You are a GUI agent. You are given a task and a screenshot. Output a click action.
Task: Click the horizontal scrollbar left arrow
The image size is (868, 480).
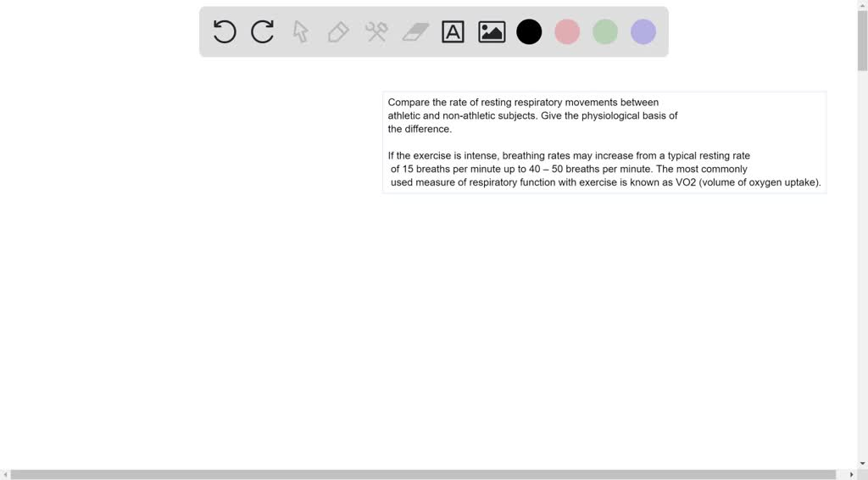pyautogui.click(x=5, y=474)
